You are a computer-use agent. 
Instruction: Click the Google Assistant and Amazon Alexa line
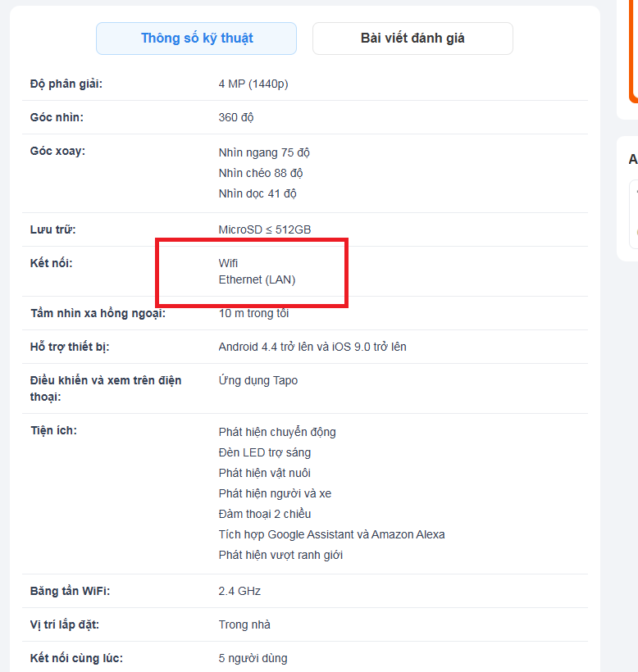click(x=331, y=534)
